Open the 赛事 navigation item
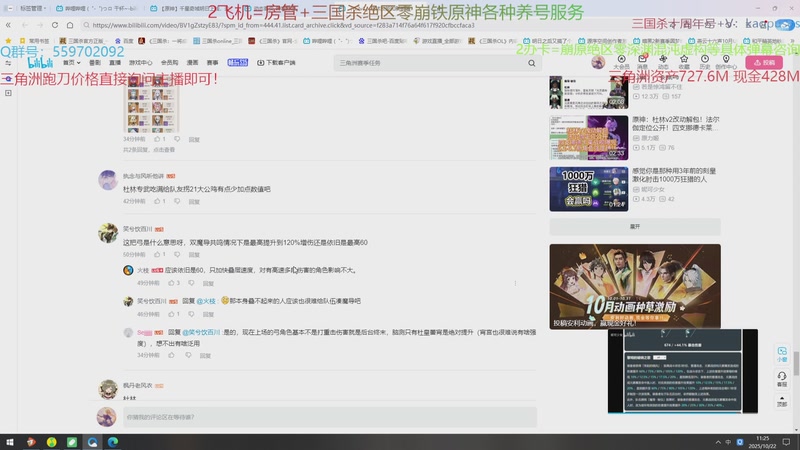Image resolution: width=800 pixels, height=450 pixels. [x=212, y=63]
